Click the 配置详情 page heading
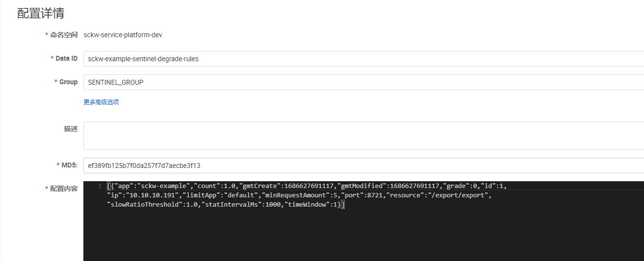The height and width of the screenshot is (261, 644). click(x=41, y=13)
